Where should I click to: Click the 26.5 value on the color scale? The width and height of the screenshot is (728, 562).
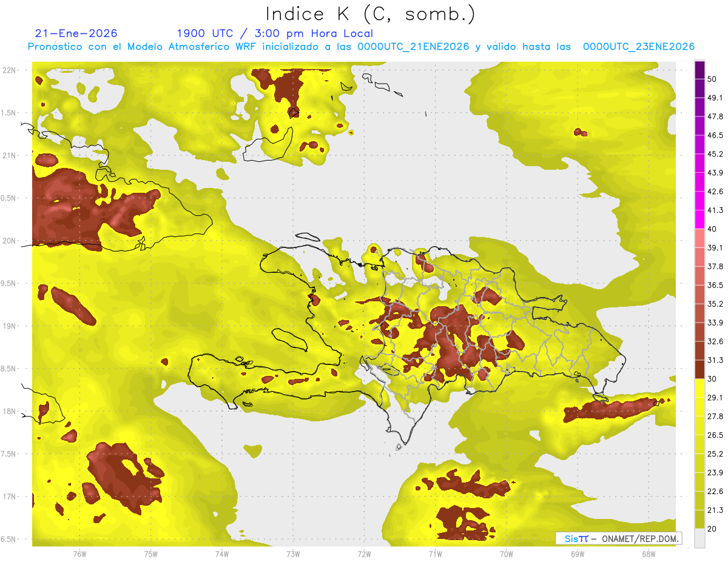(x=715, y=435)
